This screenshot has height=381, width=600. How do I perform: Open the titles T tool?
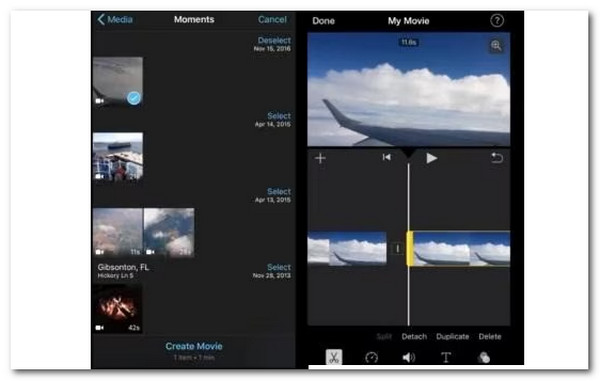tap(446, 358)
